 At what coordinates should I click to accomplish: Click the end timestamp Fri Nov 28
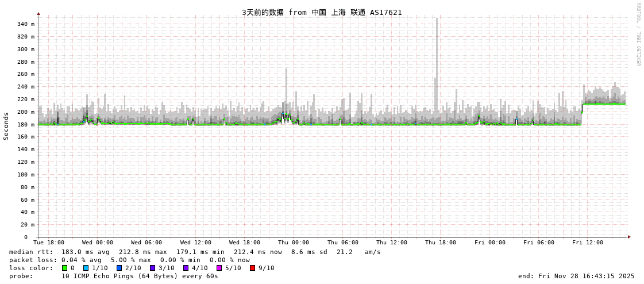click(x=576, y=276)
